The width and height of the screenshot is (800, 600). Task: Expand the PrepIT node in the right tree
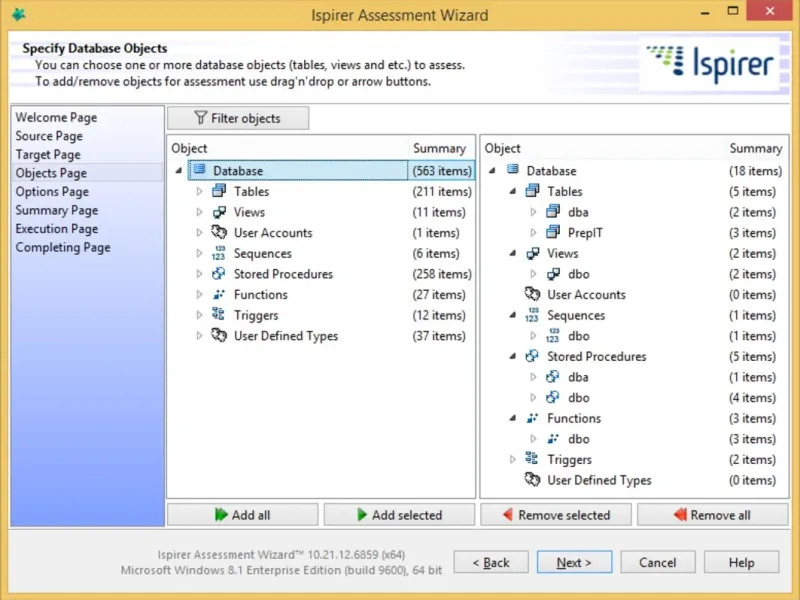(x=533, y=233)
